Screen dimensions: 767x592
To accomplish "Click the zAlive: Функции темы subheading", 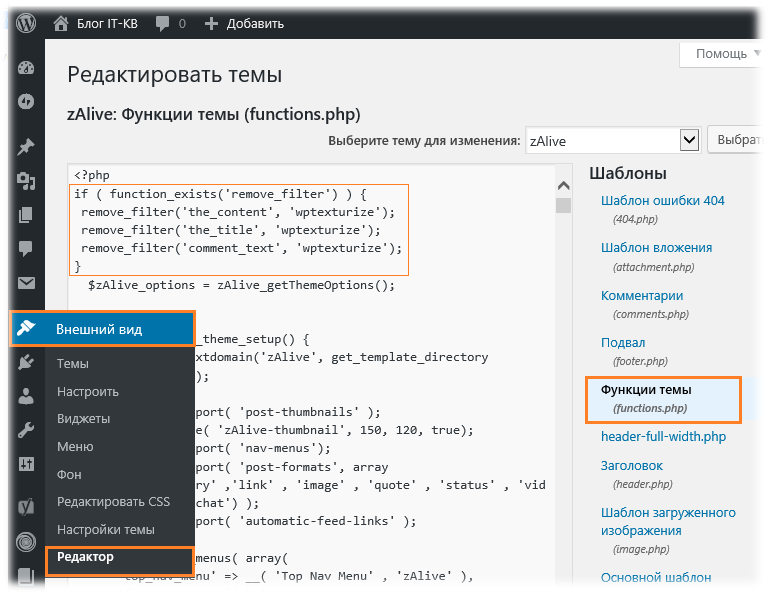I will point(214,114).
